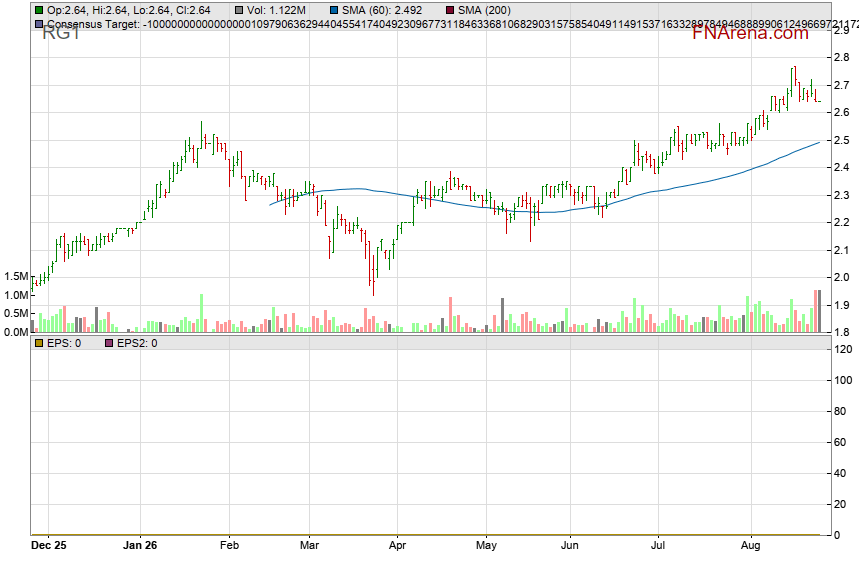Viewport: 859px width, 566px height.
Task: Click the Aug axis label
Action: pos(750,545)
